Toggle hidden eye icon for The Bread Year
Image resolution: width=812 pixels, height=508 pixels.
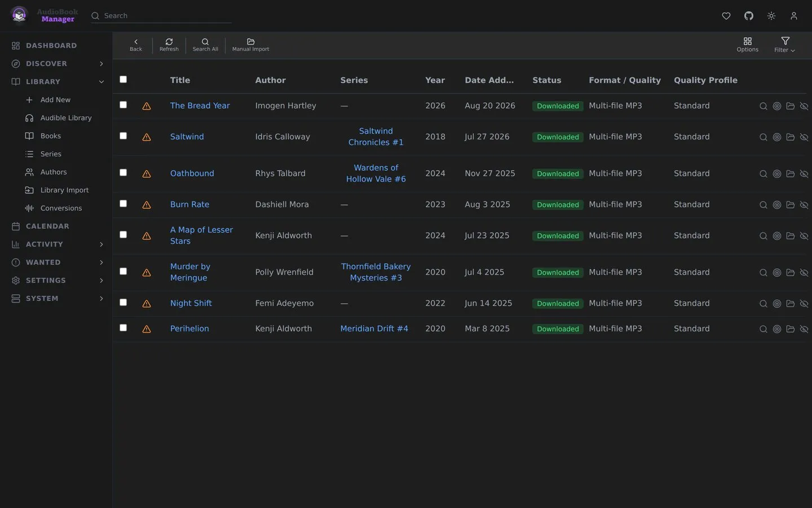[x=804, y=106]
